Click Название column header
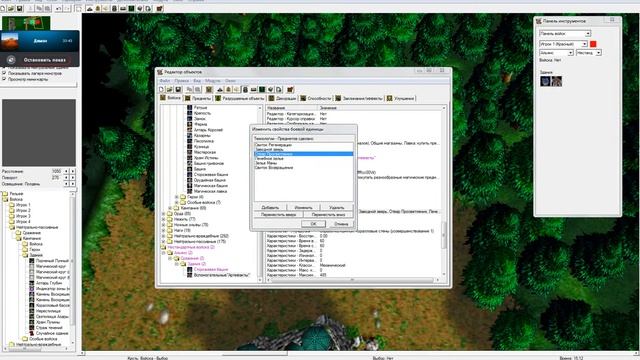The image size is (640, 360). 291,108
